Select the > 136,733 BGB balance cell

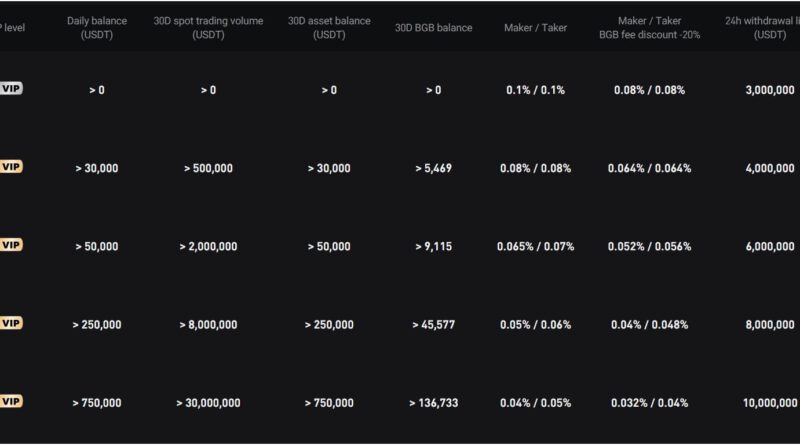pyautogui.click(x=433, y=403)
